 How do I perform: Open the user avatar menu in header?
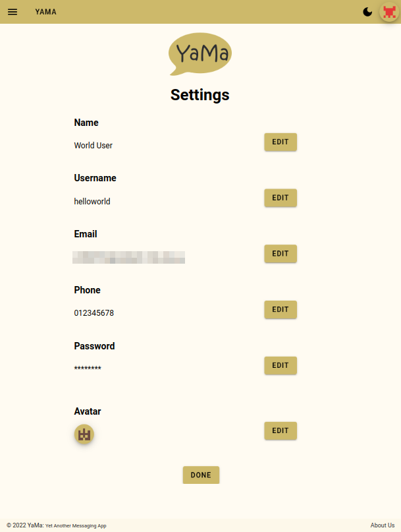(x=389, y=12)
